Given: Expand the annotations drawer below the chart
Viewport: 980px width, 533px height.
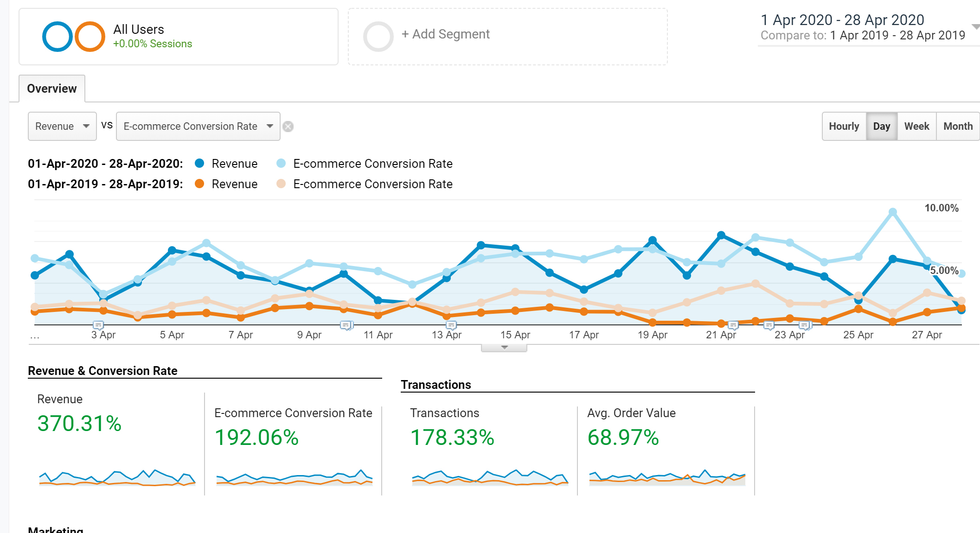Looking at the screenshot, I should [x=504, y=348].
